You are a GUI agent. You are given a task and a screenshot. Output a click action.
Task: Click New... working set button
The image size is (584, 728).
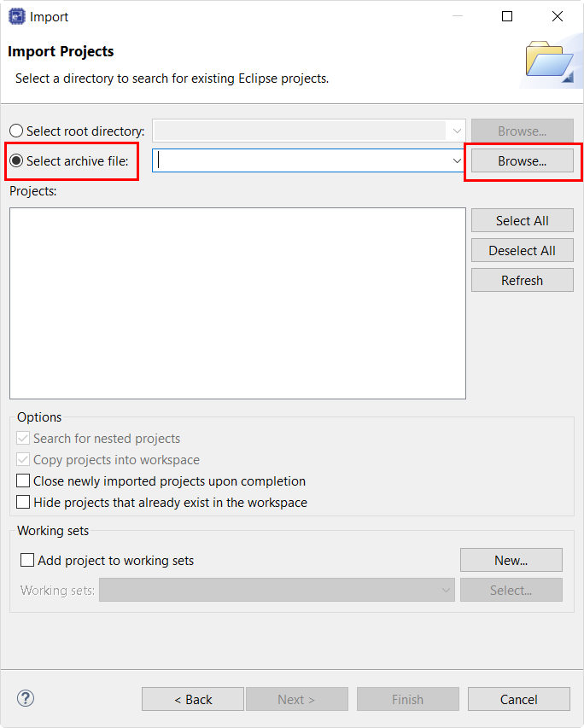511,560
